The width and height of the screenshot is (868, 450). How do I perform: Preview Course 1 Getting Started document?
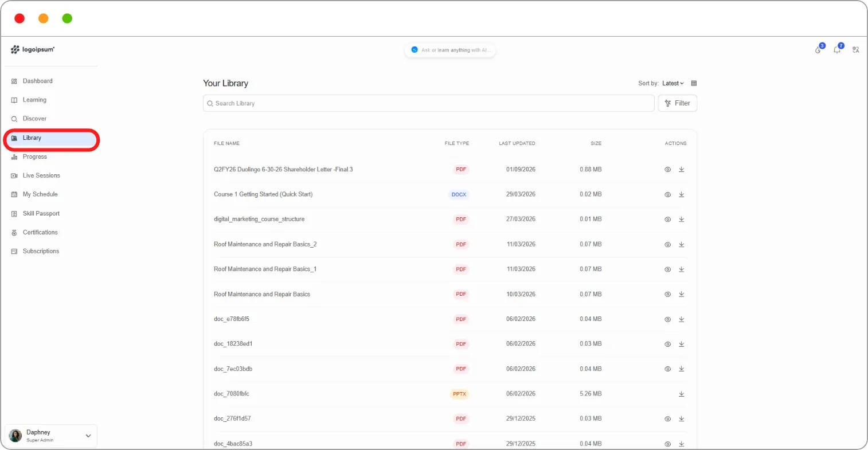point(667,194)
